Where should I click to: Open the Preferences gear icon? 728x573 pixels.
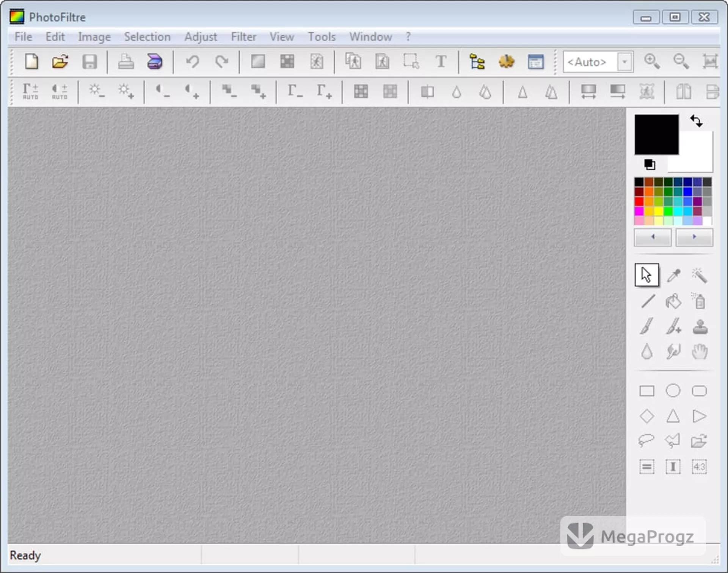[x=506, y=61]
